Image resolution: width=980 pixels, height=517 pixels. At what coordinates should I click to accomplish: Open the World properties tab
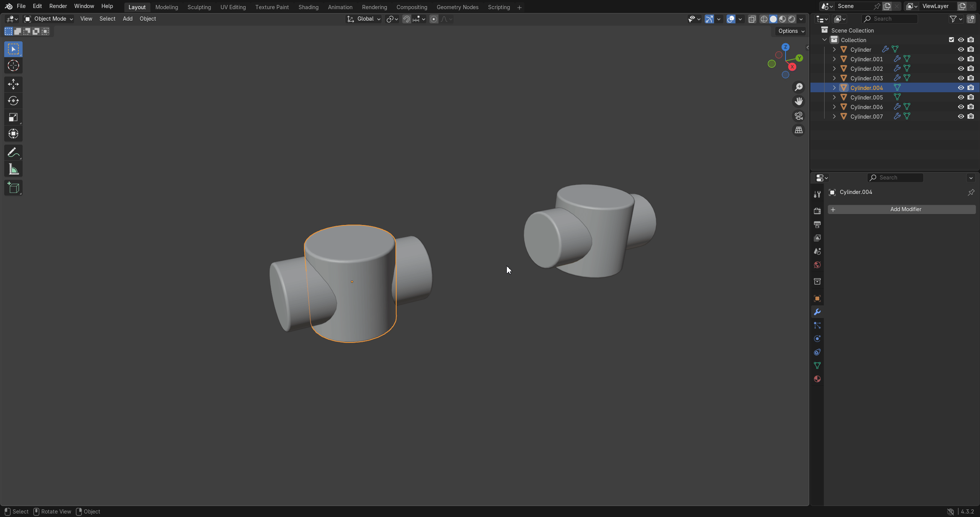(x=817, y=265)
